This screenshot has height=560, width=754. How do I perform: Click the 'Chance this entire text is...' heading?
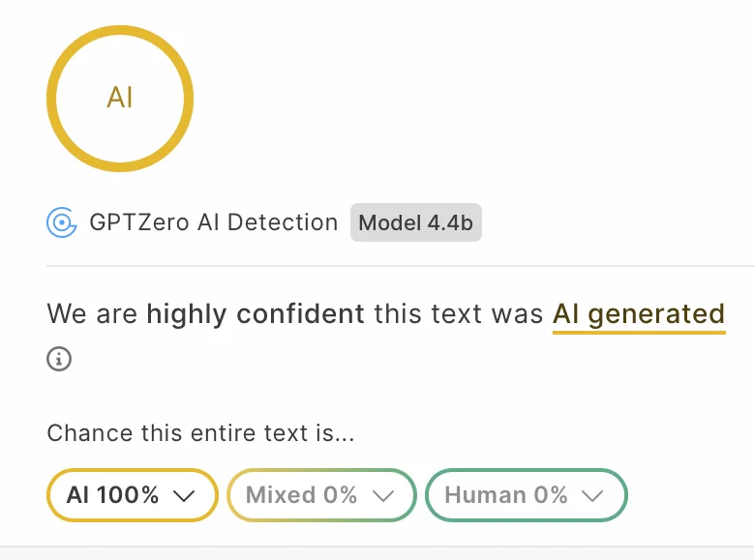click(200, 433)
